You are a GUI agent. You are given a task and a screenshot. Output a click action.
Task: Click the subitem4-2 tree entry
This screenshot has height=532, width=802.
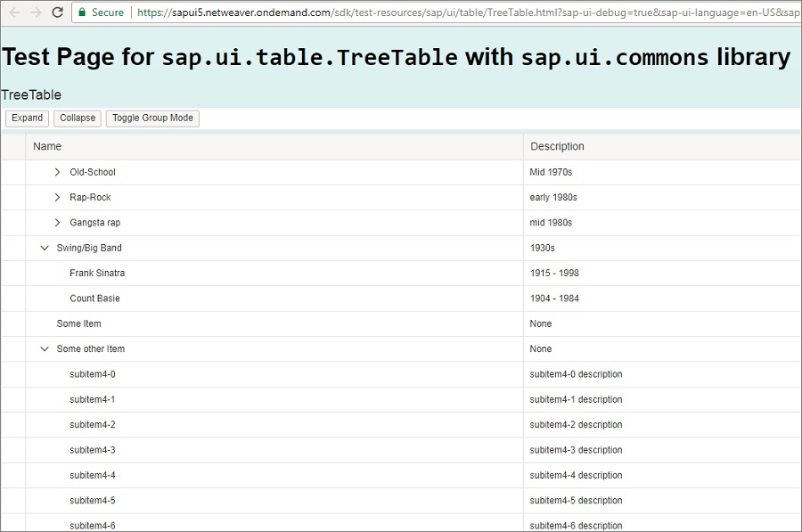tap(93, 424)
